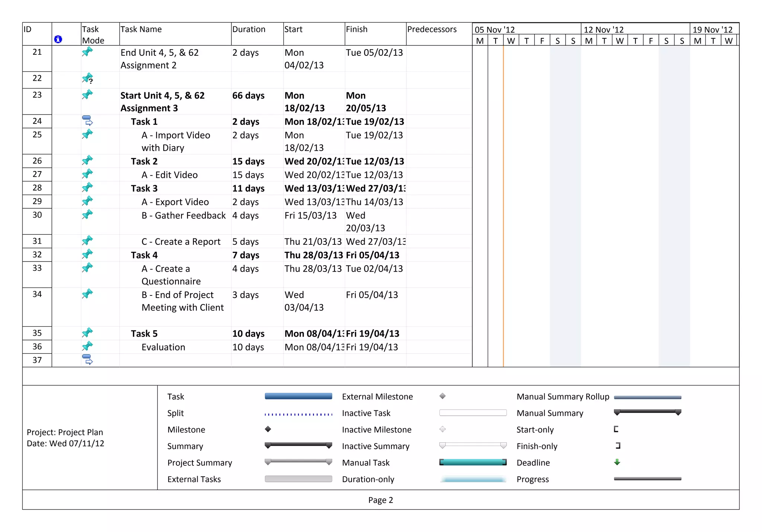Click the Split dotted line legend sample
The image size is (762, 532).
tap(298, 414)
